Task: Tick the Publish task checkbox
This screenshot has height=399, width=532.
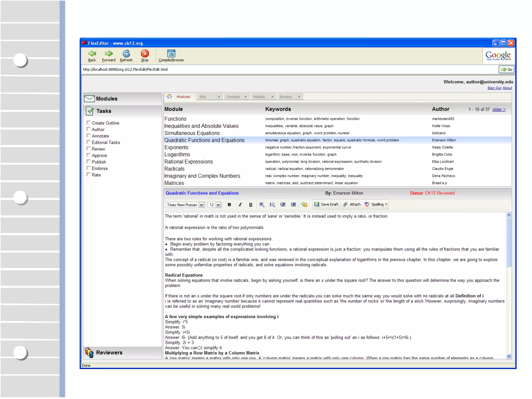Action: tap(89, 162)
